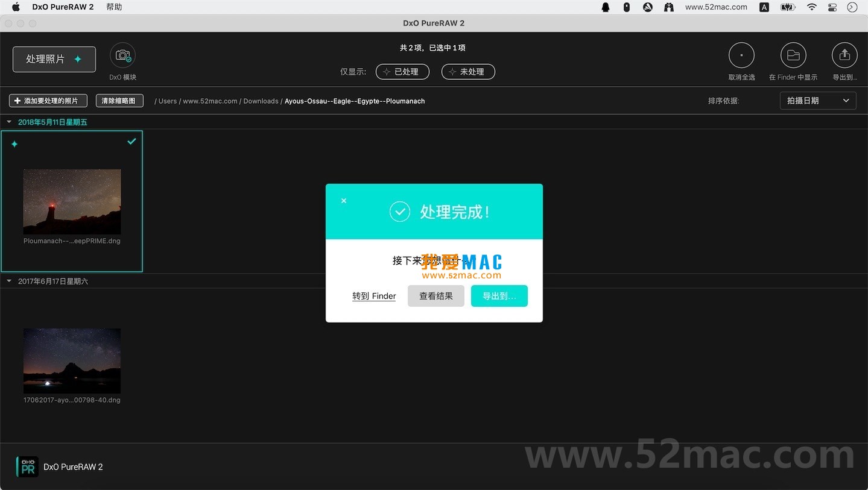Screen dimensions: 868x490
Task: Click the 清除缩略图 clear thumbnails button
Action: tap(119, 101)
